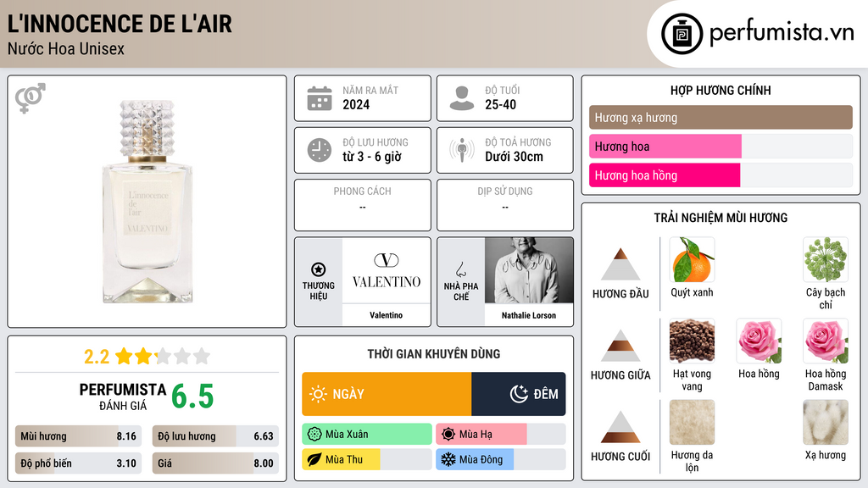The width and height of the screenshot is (868, 488).
Task: Click the Mùa Đông season bar
Action: (501, 459)
